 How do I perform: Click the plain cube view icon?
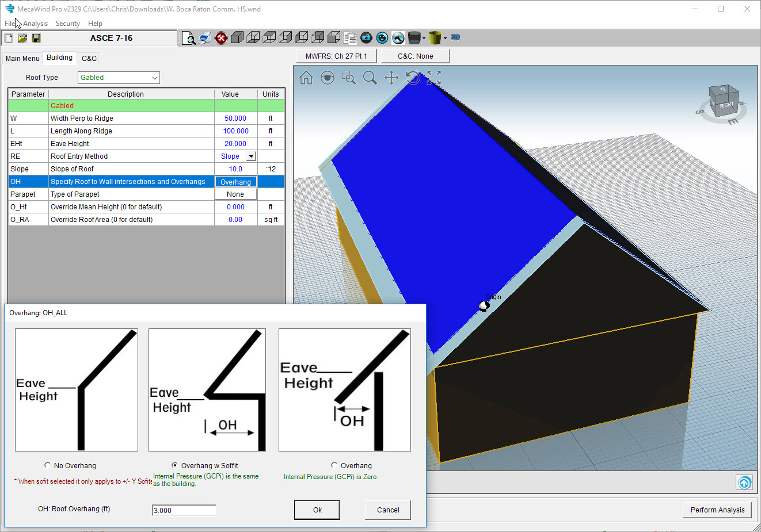(237, 38)
